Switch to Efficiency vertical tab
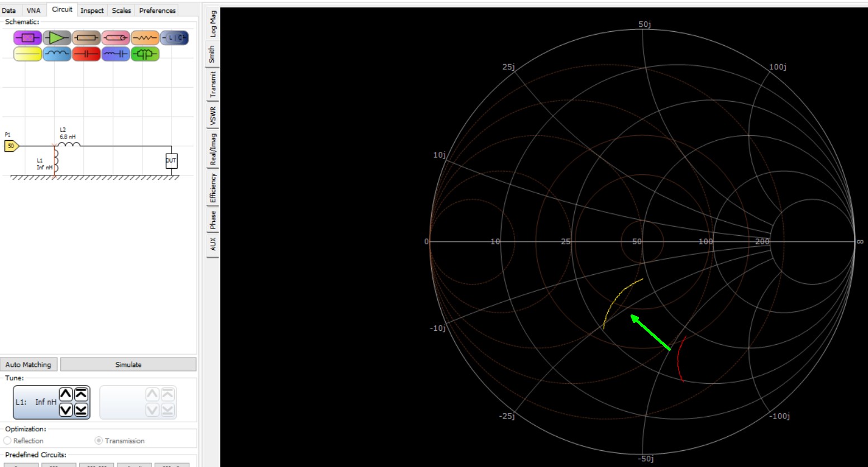 click(213, 188)
